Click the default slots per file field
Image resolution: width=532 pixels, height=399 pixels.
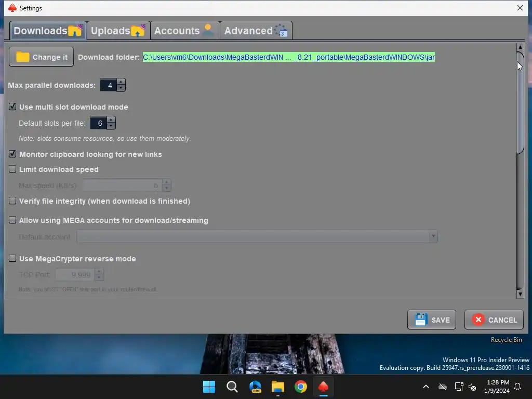99,123
